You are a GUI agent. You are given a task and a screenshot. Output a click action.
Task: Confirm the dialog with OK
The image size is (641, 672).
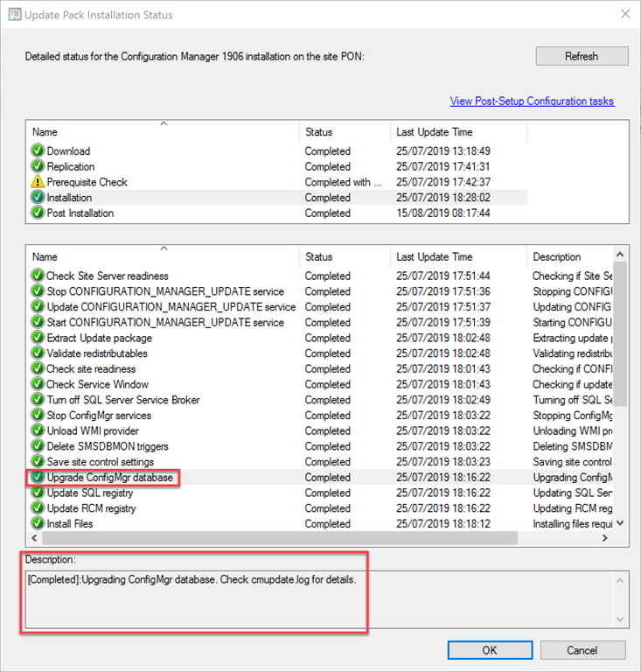coord(489,650)
